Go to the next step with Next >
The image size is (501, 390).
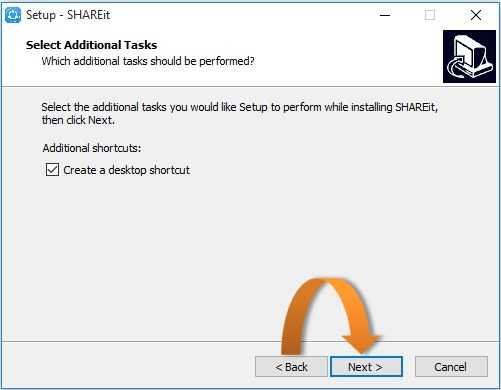366,367
